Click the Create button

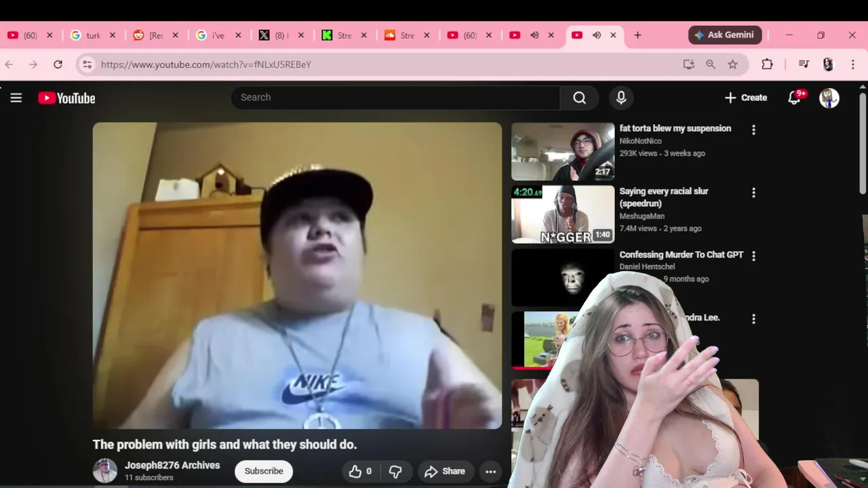pos(745,98)
